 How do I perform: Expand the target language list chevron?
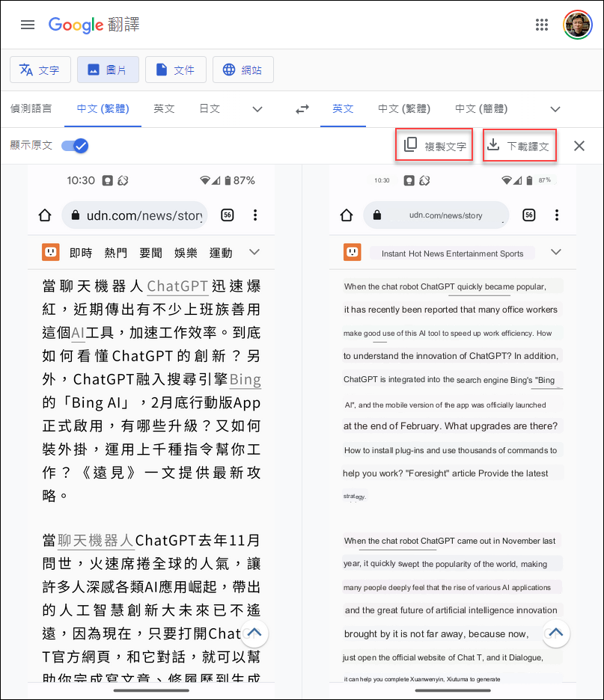pos(555,109)
